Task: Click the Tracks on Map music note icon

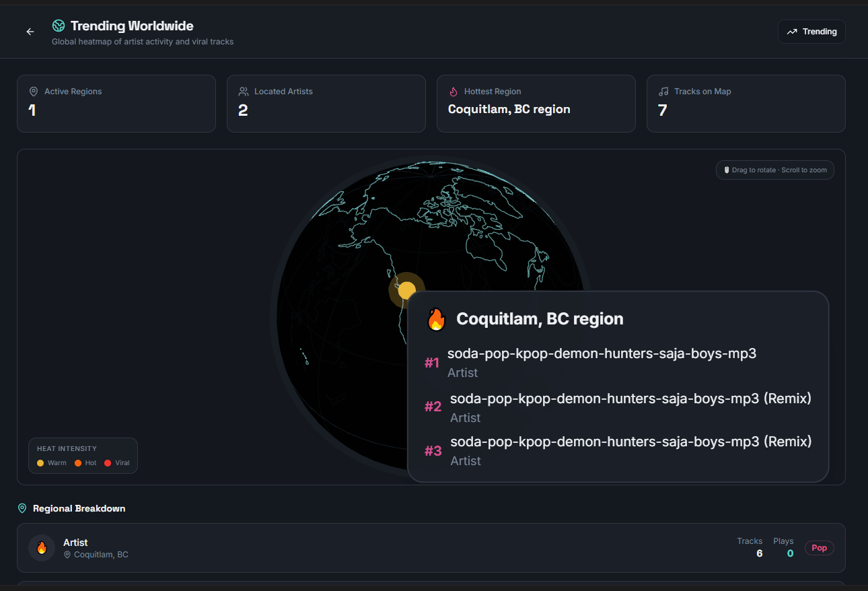Action: click(x=663, y=92)
